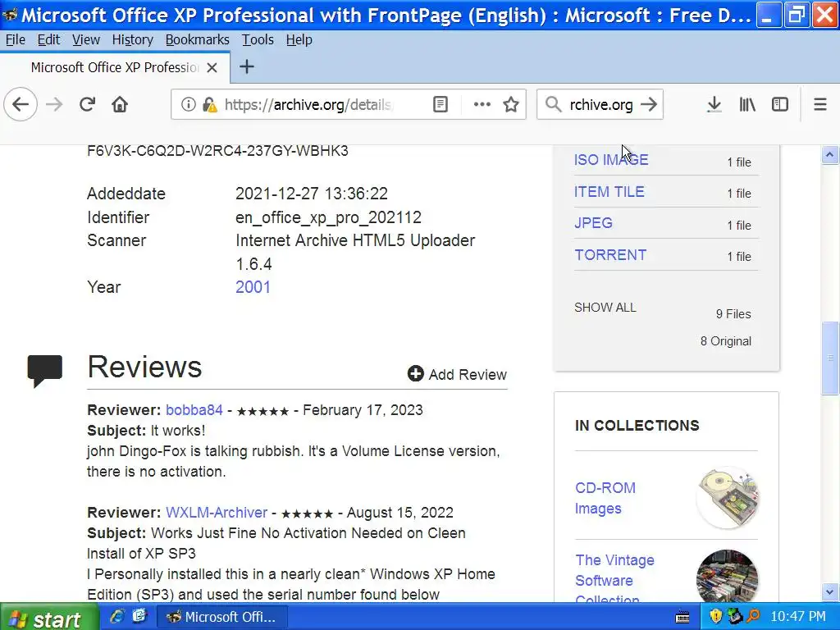Viewport: 840px width, 630px height.
Task: Open the File menu
Action: [15, 39]
